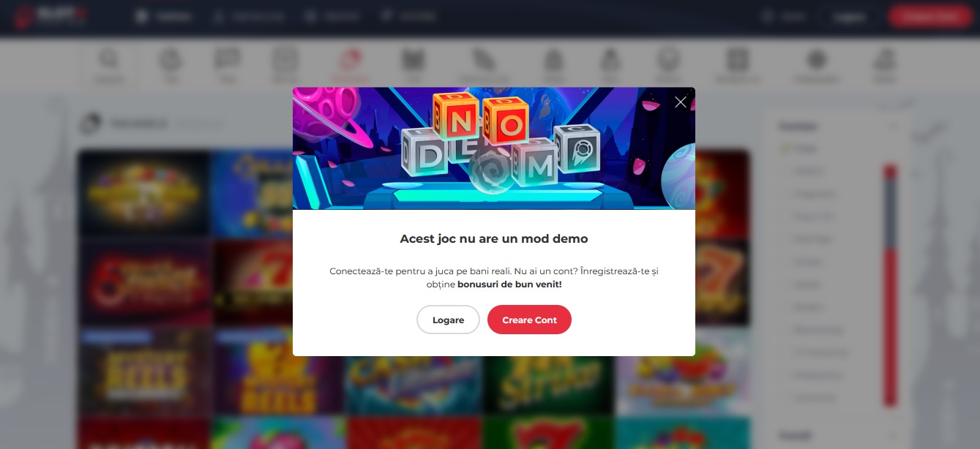Click the red Creare Cont header button
Viewport: 980px width, 449px height.
click(929, 16)
